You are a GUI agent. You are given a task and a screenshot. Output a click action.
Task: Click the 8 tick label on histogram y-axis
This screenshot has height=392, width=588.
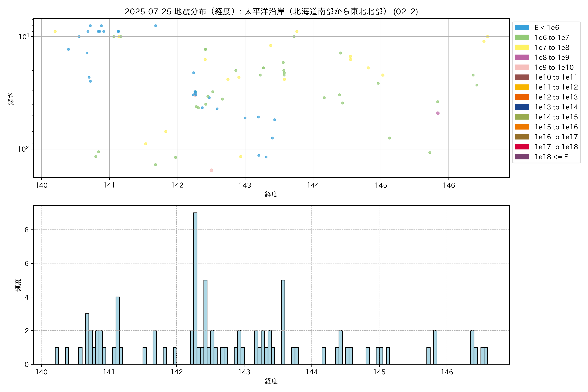(27, 230)
